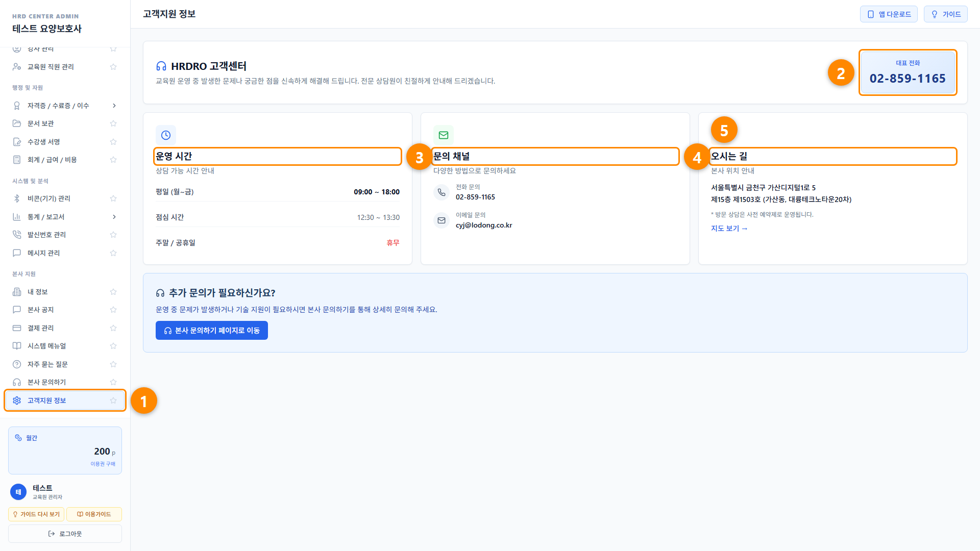Click the 자주 묻는 질문 help icon
The image size is (980, 551).
(x=17, y=364)
